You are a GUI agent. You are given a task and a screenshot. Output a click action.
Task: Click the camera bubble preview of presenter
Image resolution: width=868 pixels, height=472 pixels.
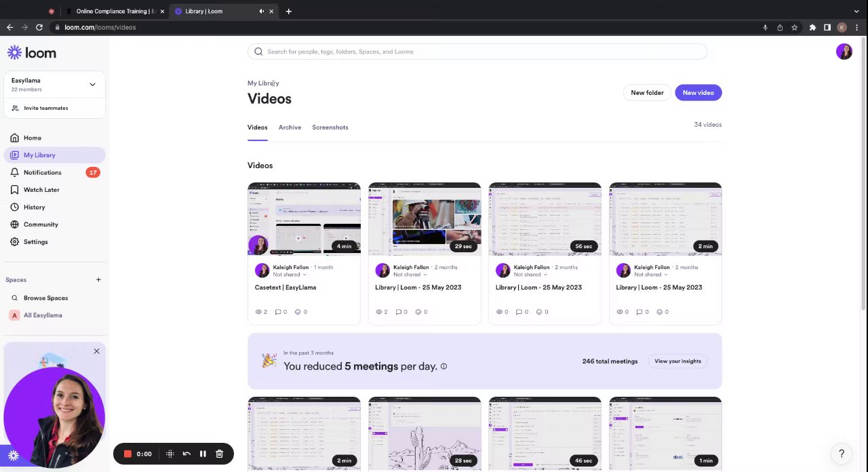54,417
